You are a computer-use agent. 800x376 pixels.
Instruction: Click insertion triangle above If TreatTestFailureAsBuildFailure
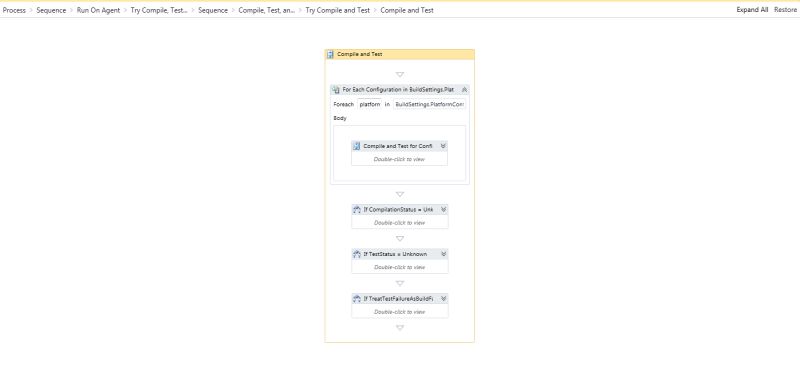[400, 283]
